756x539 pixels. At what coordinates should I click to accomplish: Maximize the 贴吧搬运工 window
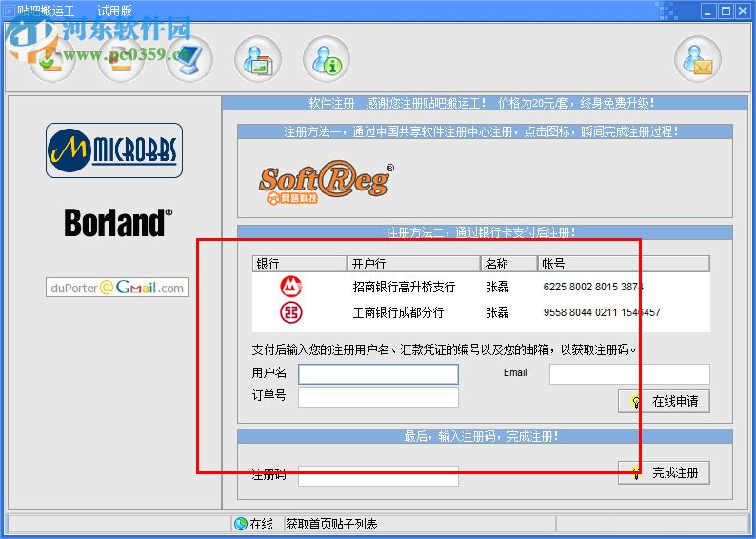tap(726, 10)
